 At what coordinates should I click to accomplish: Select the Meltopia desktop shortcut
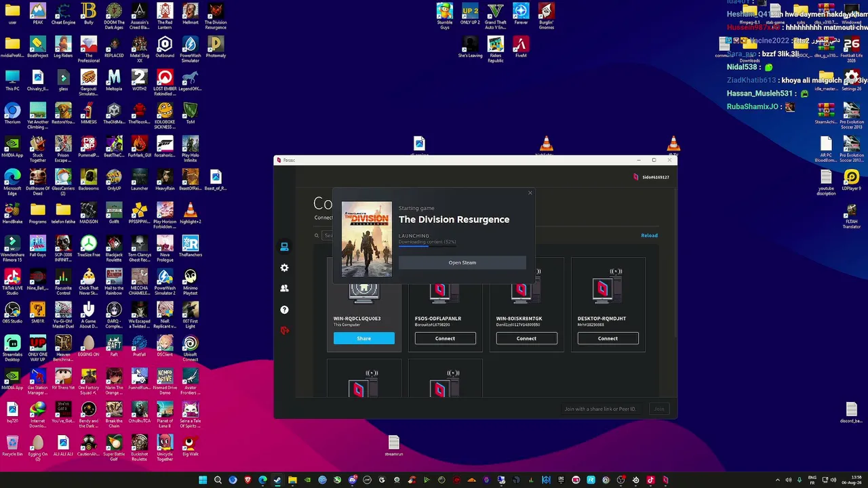point(114,81)
